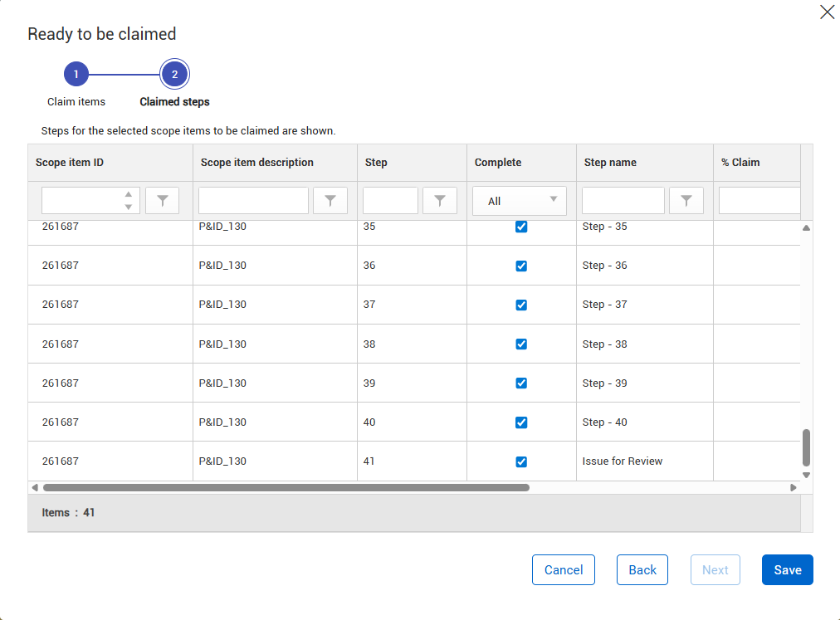Increment the Scope item ID spinner up arrow

pyautogui.click(x=128, y=195)
